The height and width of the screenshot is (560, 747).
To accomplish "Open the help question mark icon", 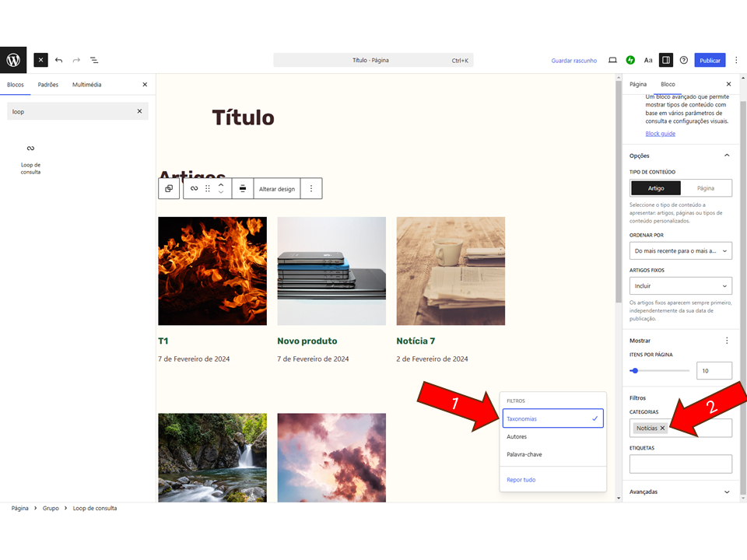I will [684, 60].
